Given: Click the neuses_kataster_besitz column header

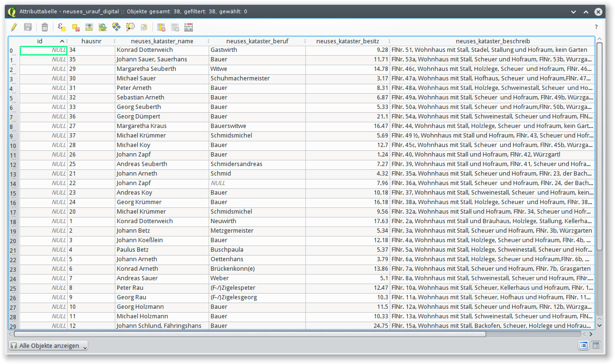Looking at the screenshot, I should point(347,41).
